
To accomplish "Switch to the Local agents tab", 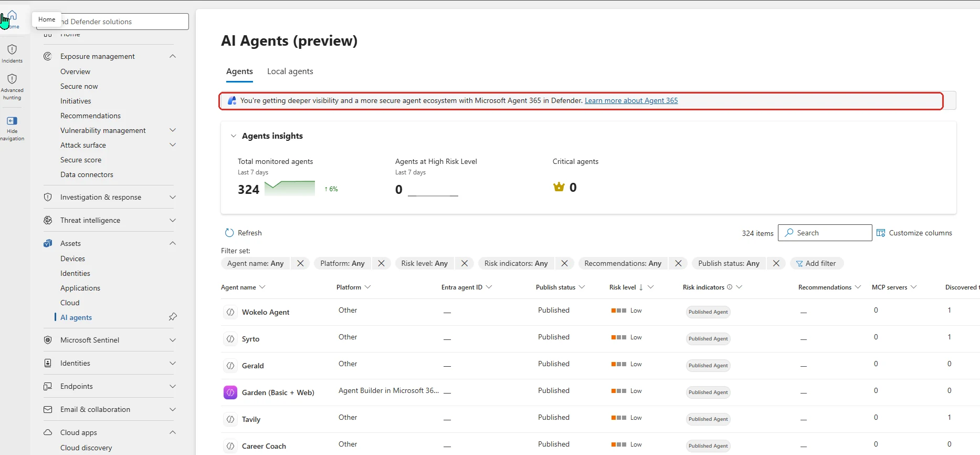I will coord(290,71).
